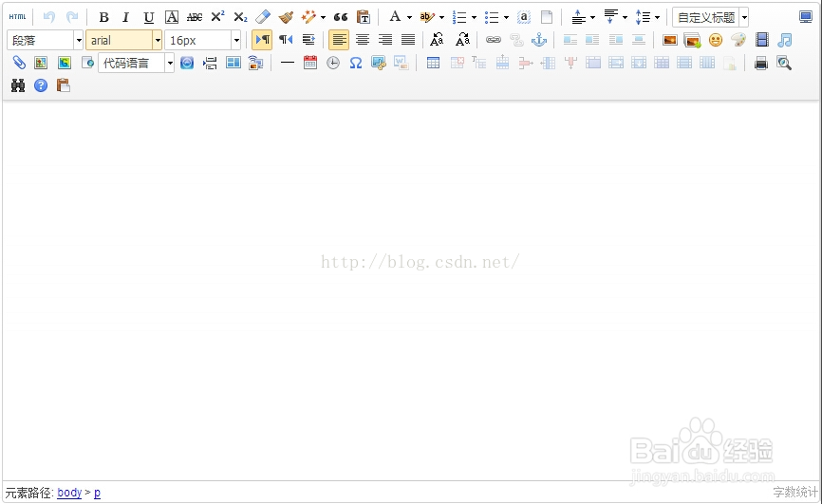The image size is (822, 504).
Task: Convert text to uppercase
Action: 437,40
